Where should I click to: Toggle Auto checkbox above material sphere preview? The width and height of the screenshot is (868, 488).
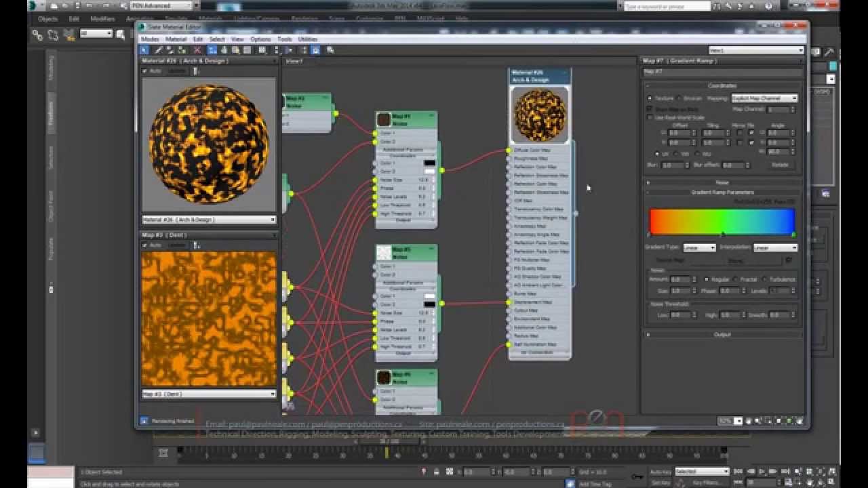coord(145,70)
